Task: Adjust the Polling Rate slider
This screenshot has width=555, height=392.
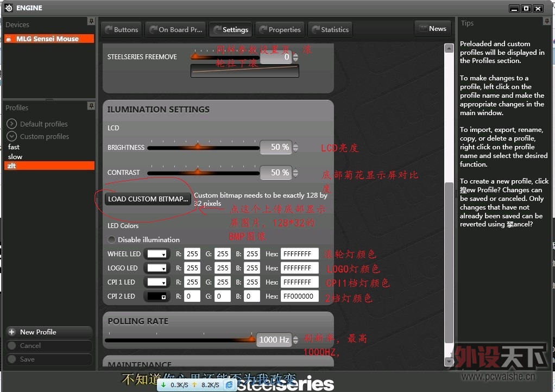Action: tap(180, 340)
